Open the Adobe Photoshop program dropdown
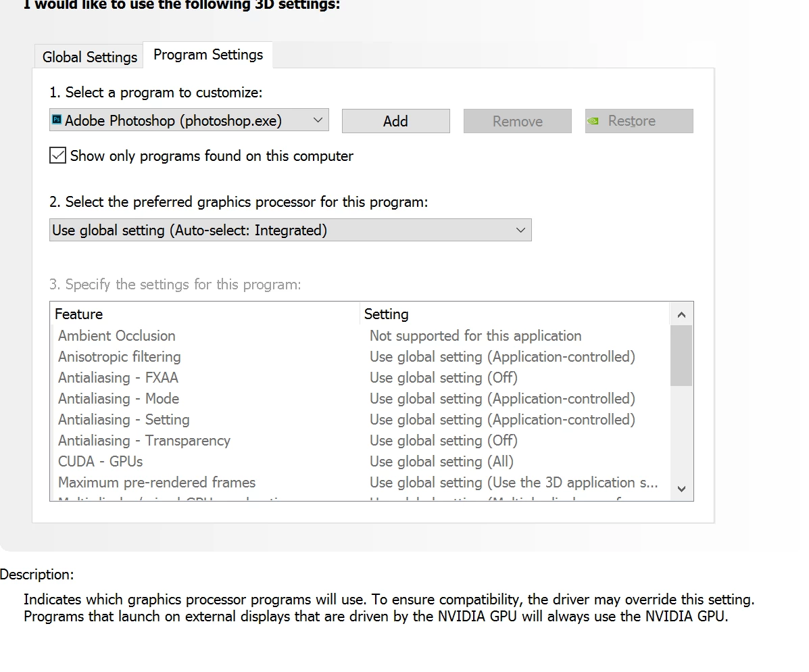 pos(189,120)
